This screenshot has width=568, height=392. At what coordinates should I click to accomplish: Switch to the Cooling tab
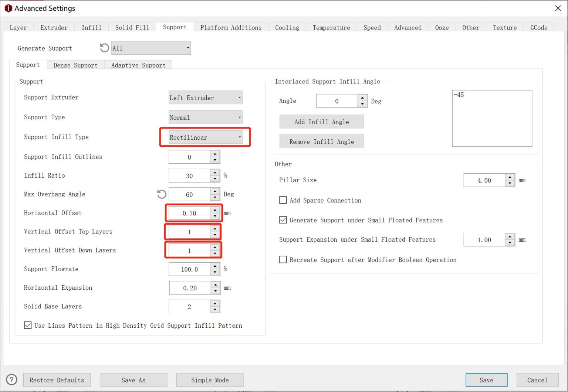(x=287, y=27)
